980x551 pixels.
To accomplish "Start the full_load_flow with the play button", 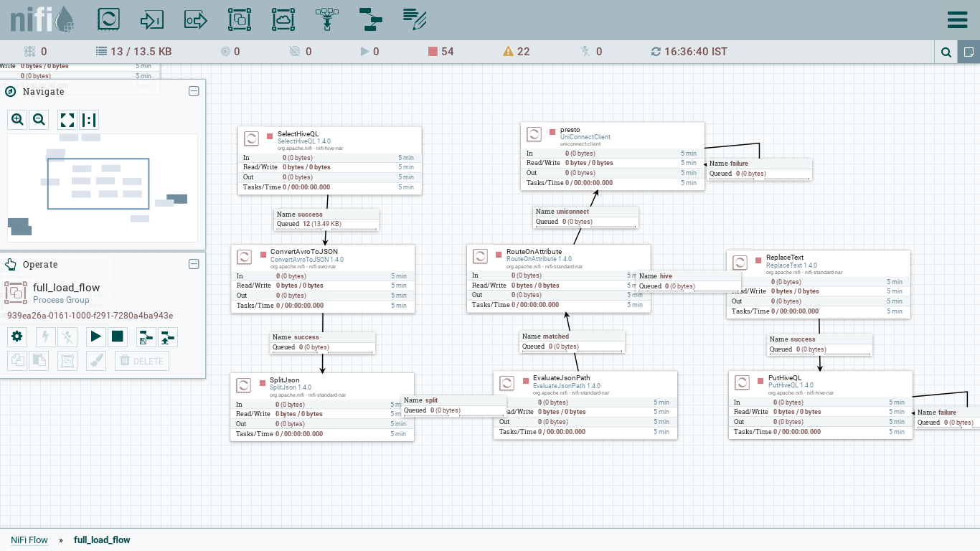I will point(95,336).
